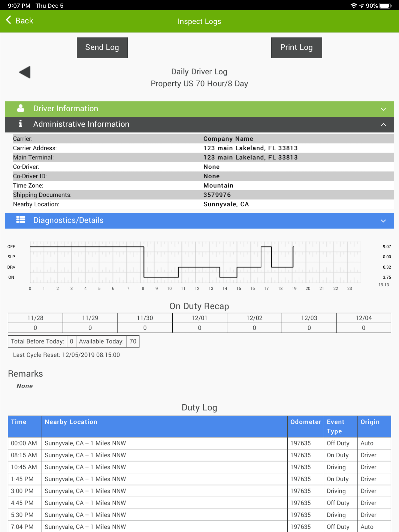The height and width of the screenshot is (532, 399).
Task: Open the Diagnostics/Details section header
Action: pos(199,221)
